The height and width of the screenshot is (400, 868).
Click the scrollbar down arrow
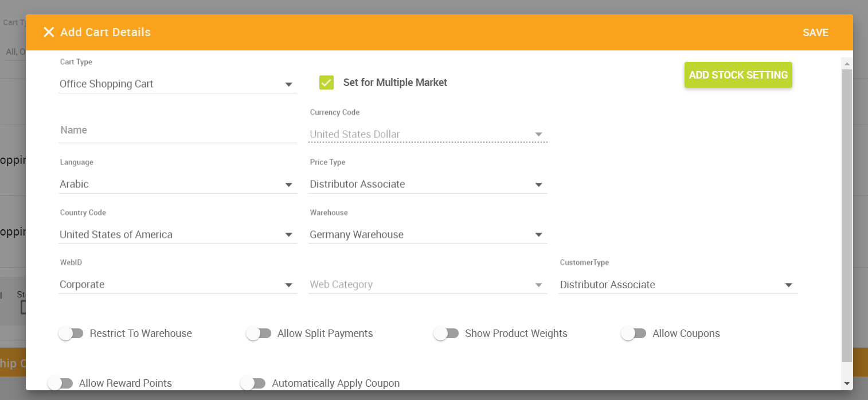point(847,383)
